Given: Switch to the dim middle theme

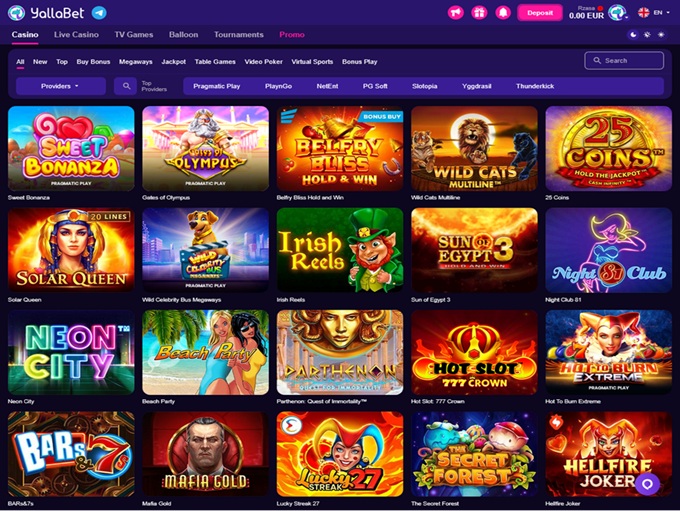Looking at the screenshot, I should pyautogui.click(x=647, y=35).
